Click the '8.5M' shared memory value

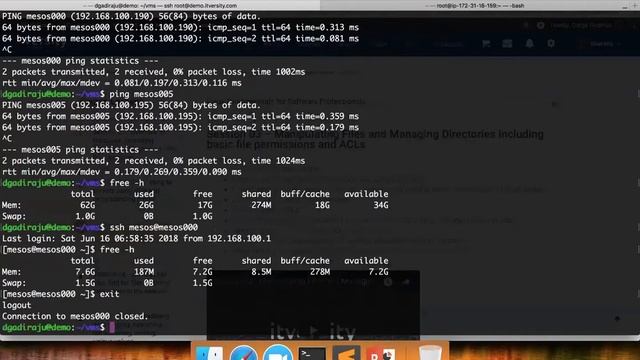pyautogui.click(x=261, y=272)
